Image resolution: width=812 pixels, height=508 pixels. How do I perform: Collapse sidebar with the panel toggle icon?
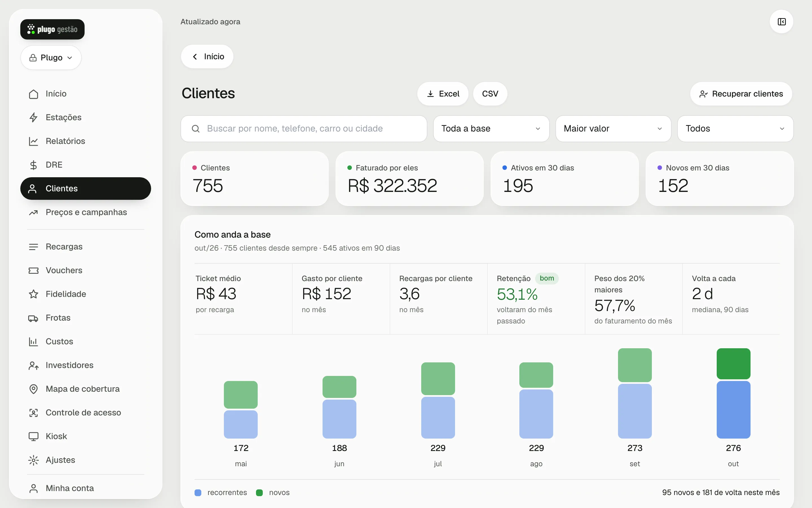coord(782,22)
